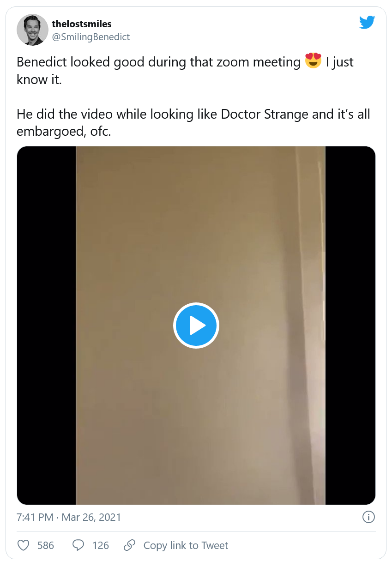Click the Twitter info circle icon
Image resolution: width=392 pixels, height=567 pixels.
(x=368, y=517)
